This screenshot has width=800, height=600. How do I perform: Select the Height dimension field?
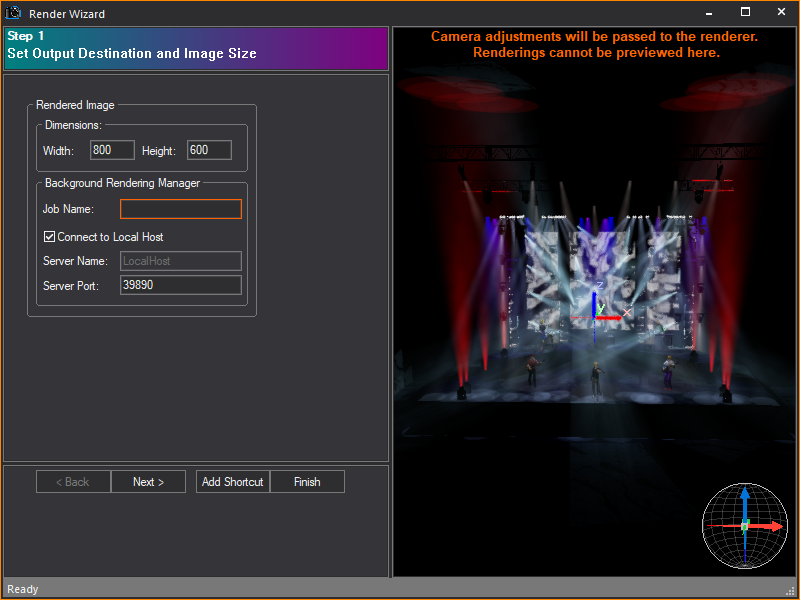[208, 150]
